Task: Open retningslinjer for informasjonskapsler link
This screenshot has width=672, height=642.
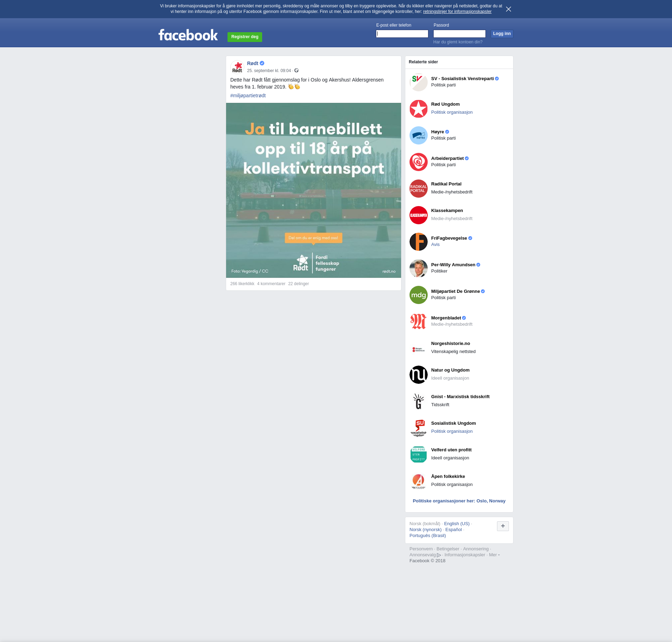Action: 457,12
